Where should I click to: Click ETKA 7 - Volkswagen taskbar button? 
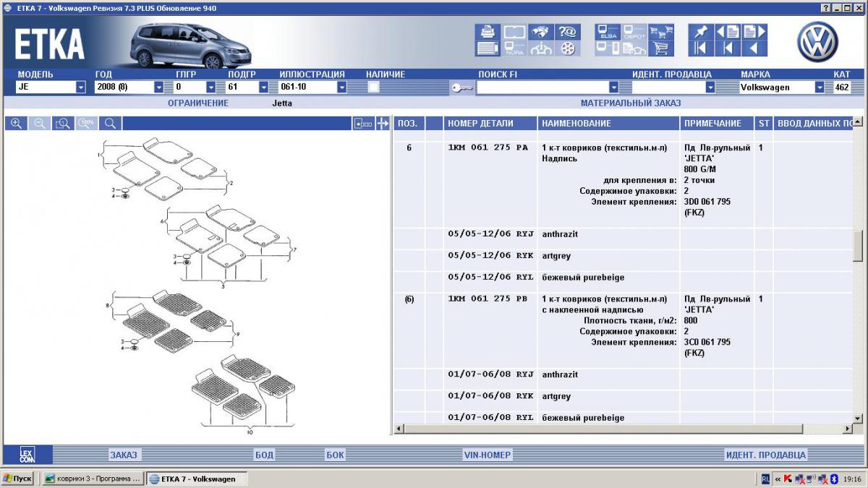click(x=197, y=479)
